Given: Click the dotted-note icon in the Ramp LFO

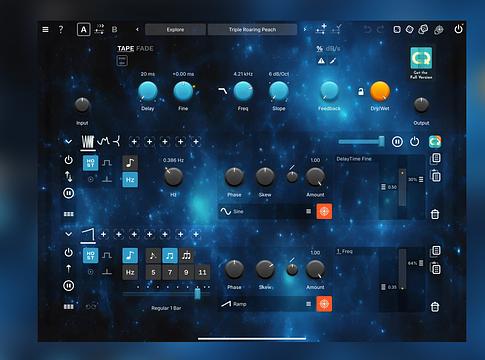Looking at the screenshot, I should pyautogui.click(x=153, y=256).
